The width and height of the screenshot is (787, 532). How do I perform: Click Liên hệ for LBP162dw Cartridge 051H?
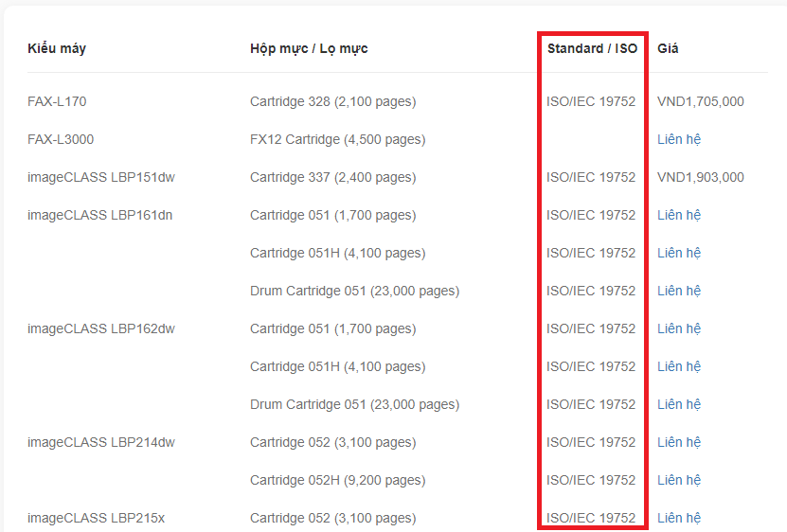coord(679,367)
